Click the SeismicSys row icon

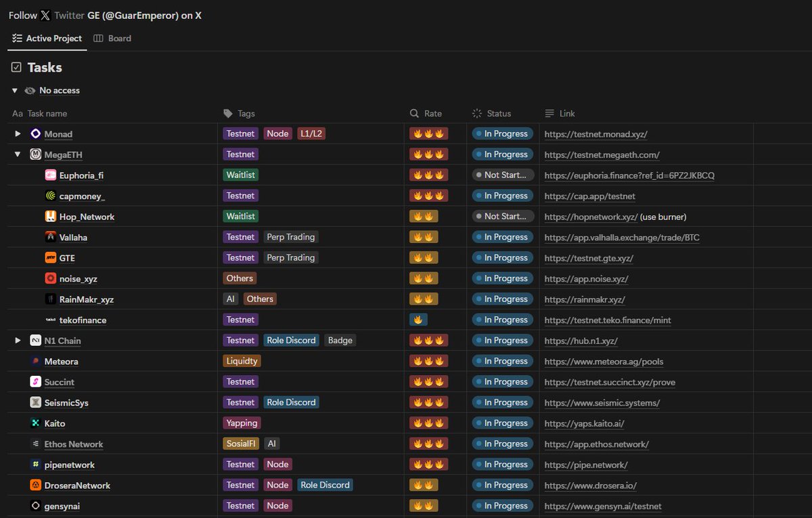(x=36, y=403)
